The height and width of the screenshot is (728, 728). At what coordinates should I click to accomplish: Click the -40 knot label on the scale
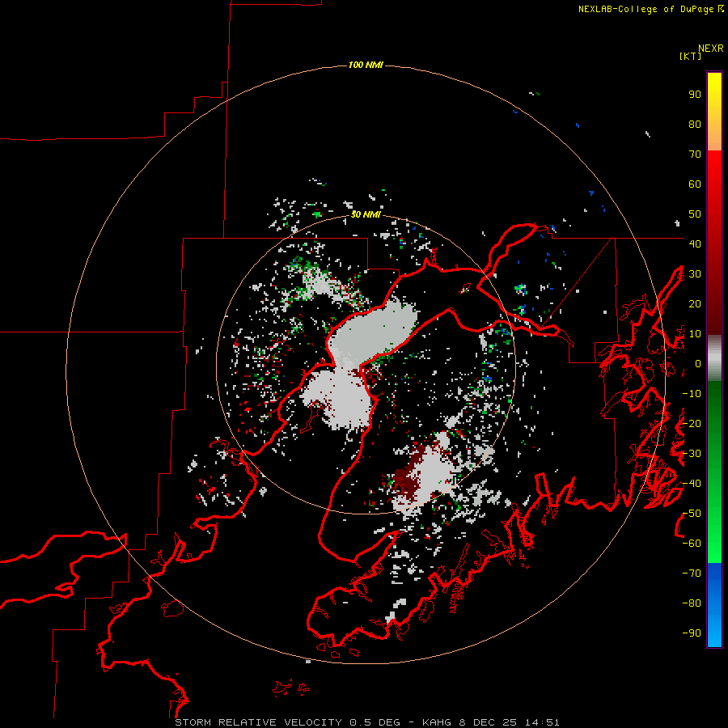point(692,484)
